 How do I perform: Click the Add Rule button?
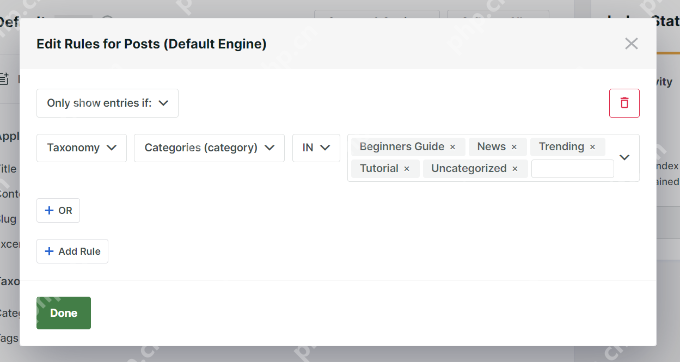tap(72, 251)
